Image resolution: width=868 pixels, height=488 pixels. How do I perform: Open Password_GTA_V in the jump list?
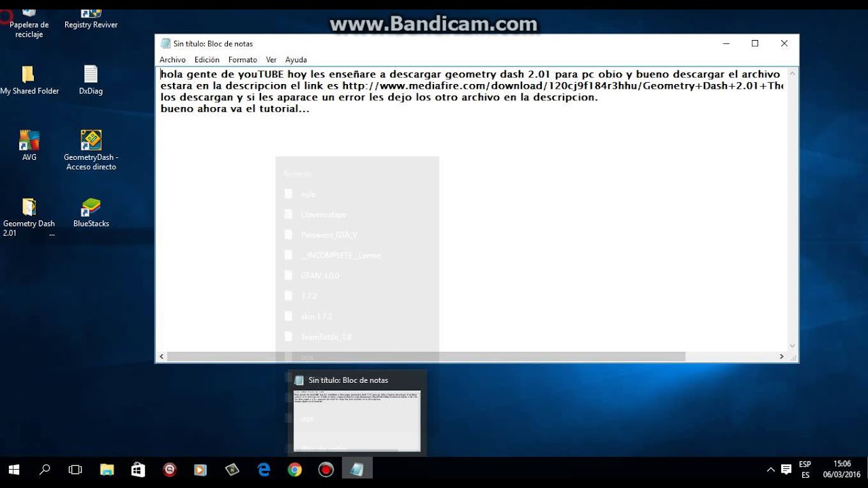click(357, 235)
